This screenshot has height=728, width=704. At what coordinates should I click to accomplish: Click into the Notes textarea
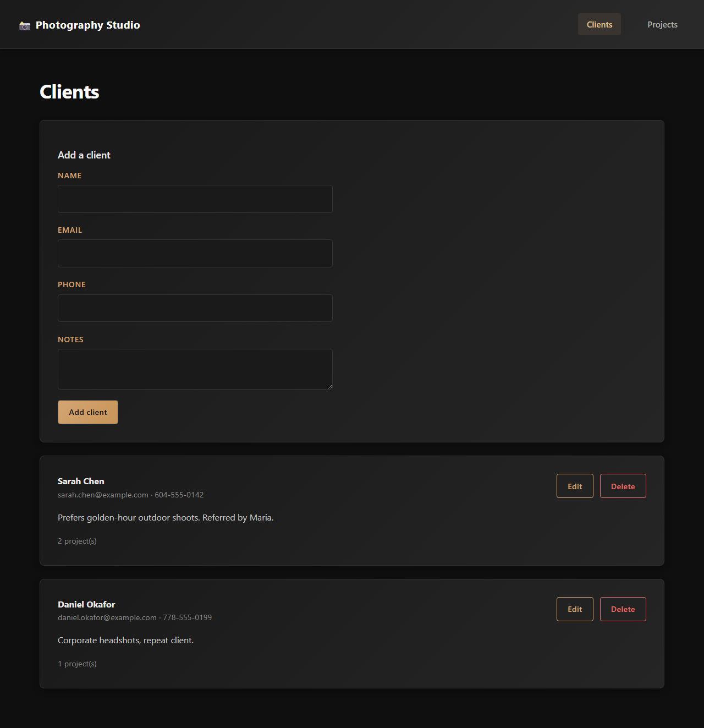(x=195, y=369)
